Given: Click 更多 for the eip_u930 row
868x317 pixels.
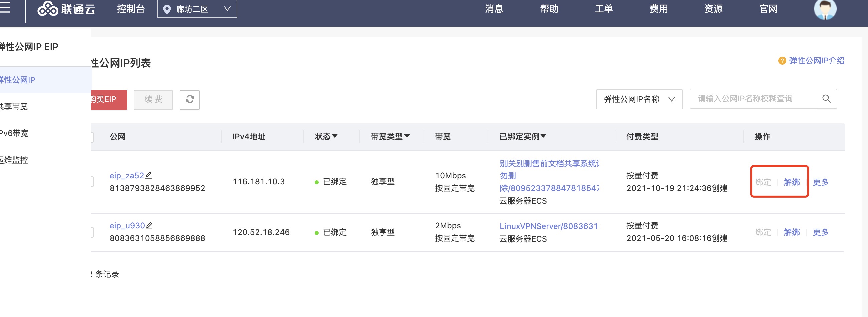Looking at the screenshot, I should 820,232.
